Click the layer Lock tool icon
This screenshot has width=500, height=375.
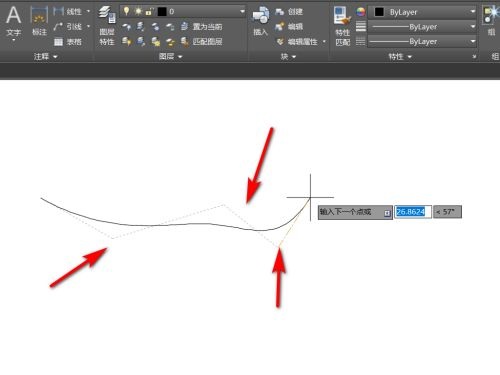[x=170, y=27]
